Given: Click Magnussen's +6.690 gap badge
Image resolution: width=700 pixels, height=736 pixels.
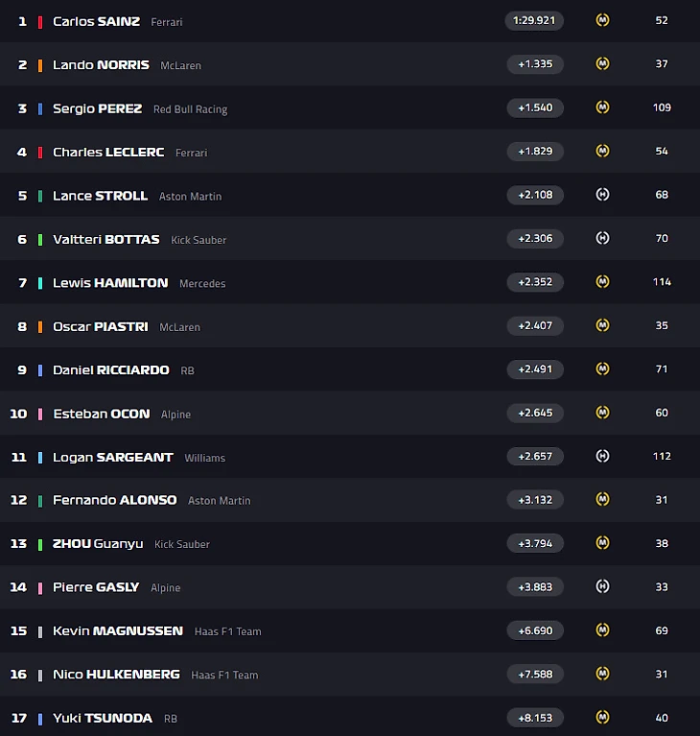Looking at the screenshot, I should pyautogui.click(x=535, y=630).
